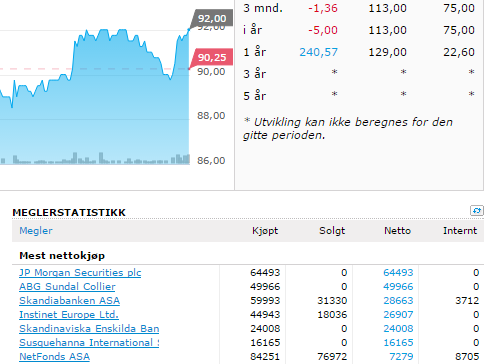493x364 pixels.
Task: Click sold value 76972 for NetFonds ASA
Action: pyautogui.click(x=332, y=357)
